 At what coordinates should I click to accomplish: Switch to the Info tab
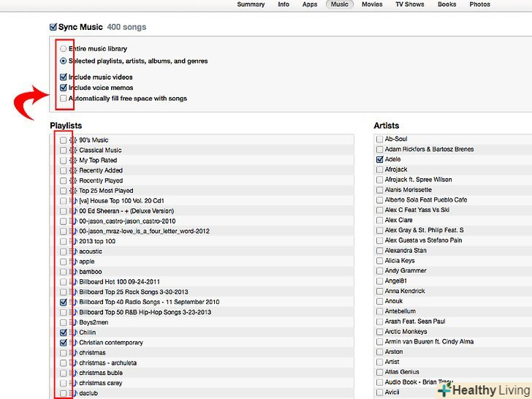(x=284, y=4)
